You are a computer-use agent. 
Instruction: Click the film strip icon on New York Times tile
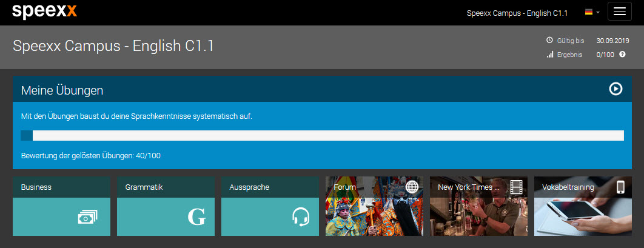pyautogui.click(x=516, y=187)
